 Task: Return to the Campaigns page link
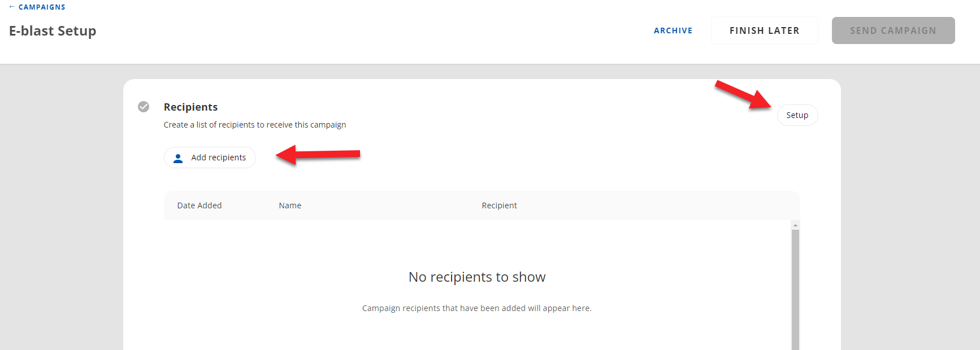coord(42,7)
